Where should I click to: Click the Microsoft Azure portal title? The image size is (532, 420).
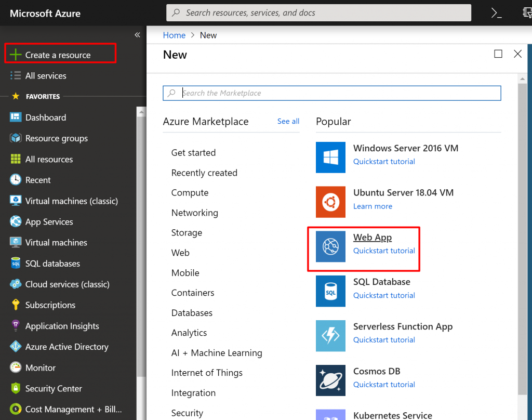pyautogui.click(x=45, y=14)
